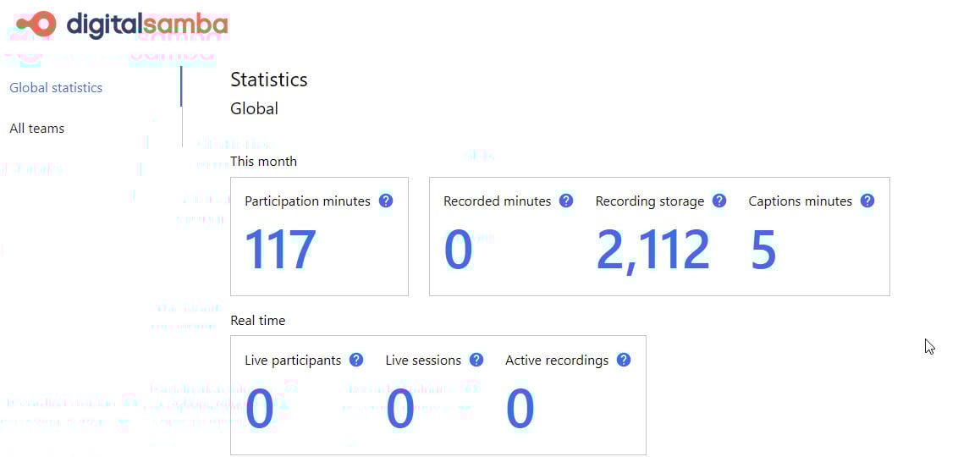Image resolution: width=980 pixels, height=457 pixels.
Task: Click the Statistics page heading
Action: coord(269,80)
